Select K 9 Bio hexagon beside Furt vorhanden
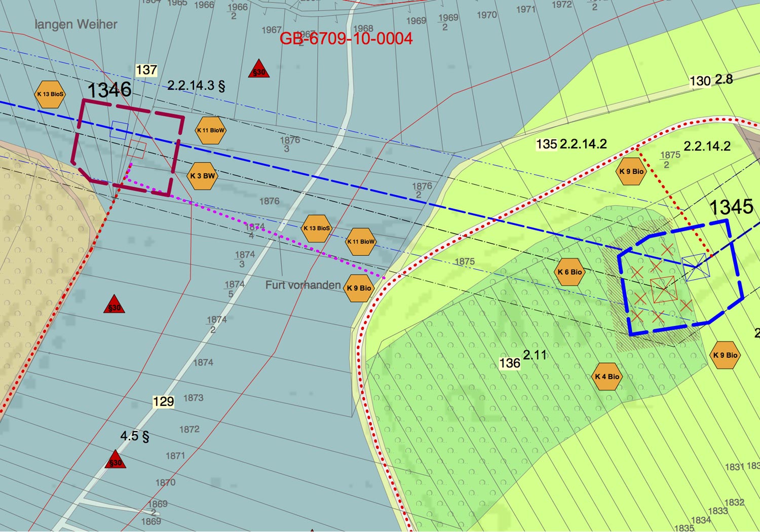The image size is (760, 532). pyautogui.click(x=359, y=288)
